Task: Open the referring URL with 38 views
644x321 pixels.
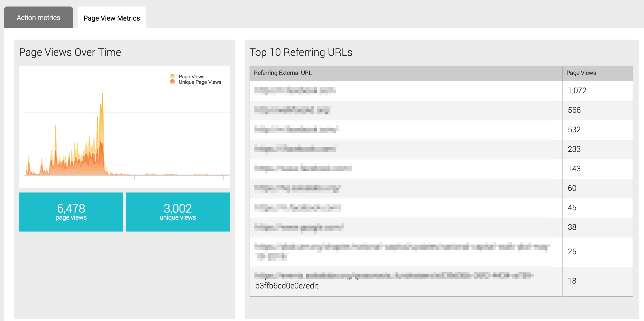Action: [x=299, y=227]
